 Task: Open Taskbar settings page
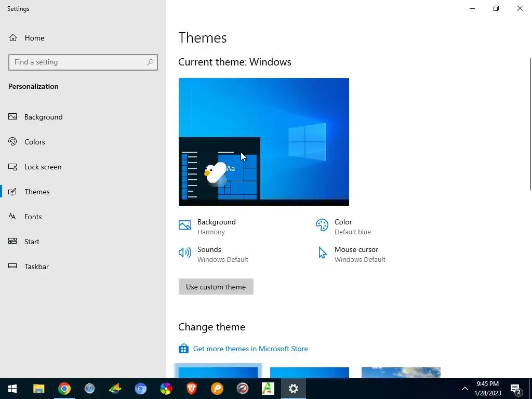coord(29,267)
